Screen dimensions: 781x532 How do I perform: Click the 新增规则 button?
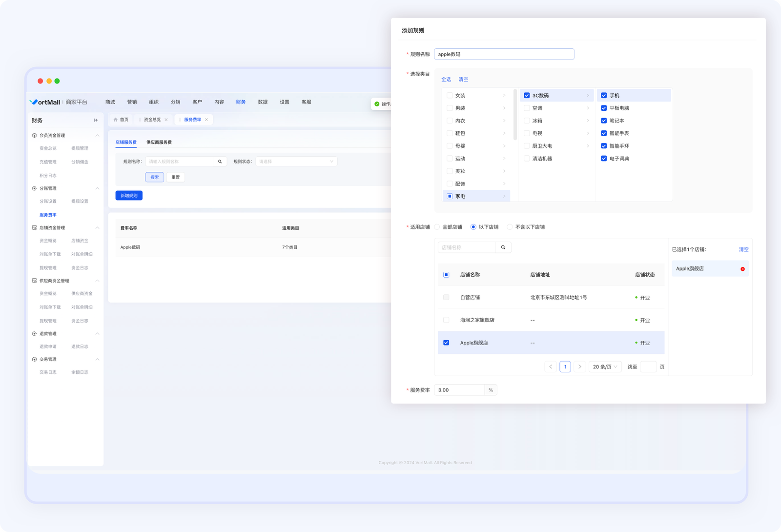(129, 196)
